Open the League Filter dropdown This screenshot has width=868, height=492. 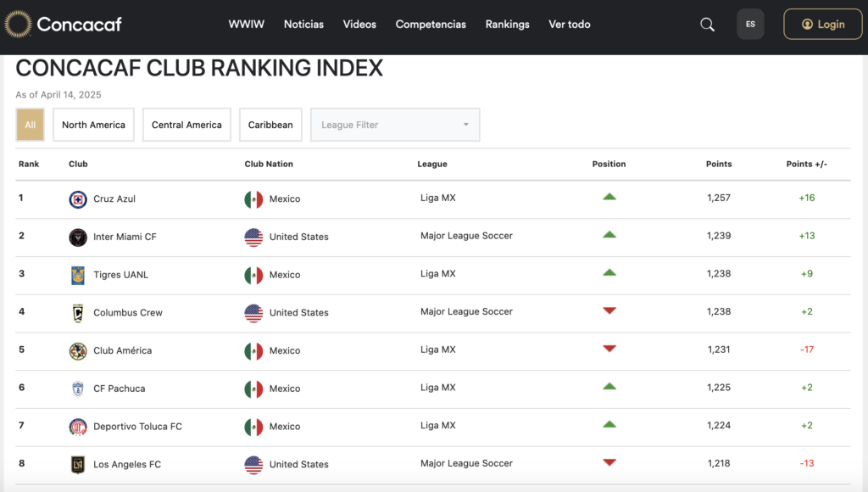click(x=395, y=125)
